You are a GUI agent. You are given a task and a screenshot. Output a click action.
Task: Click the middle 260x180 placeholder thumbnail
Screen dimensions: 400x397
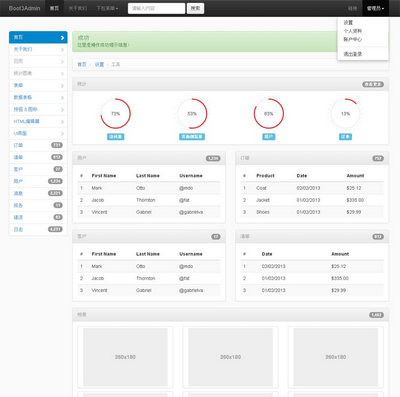(230, 357)
